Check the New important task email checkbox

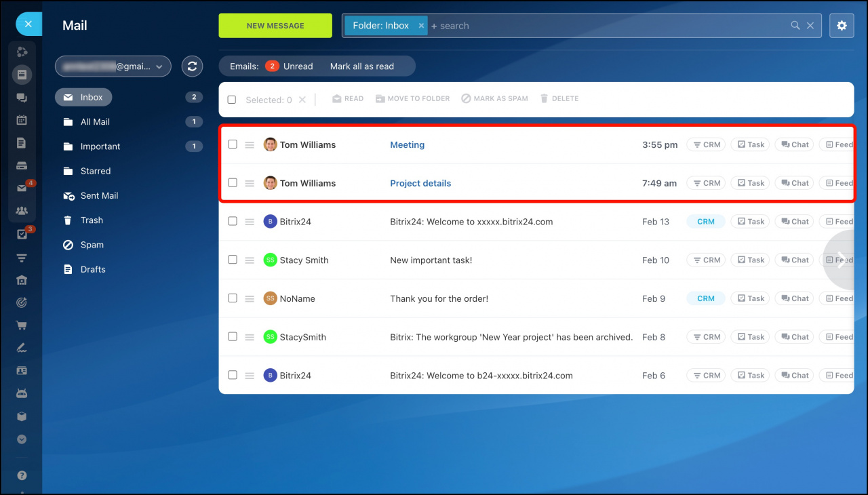point(233,260)
